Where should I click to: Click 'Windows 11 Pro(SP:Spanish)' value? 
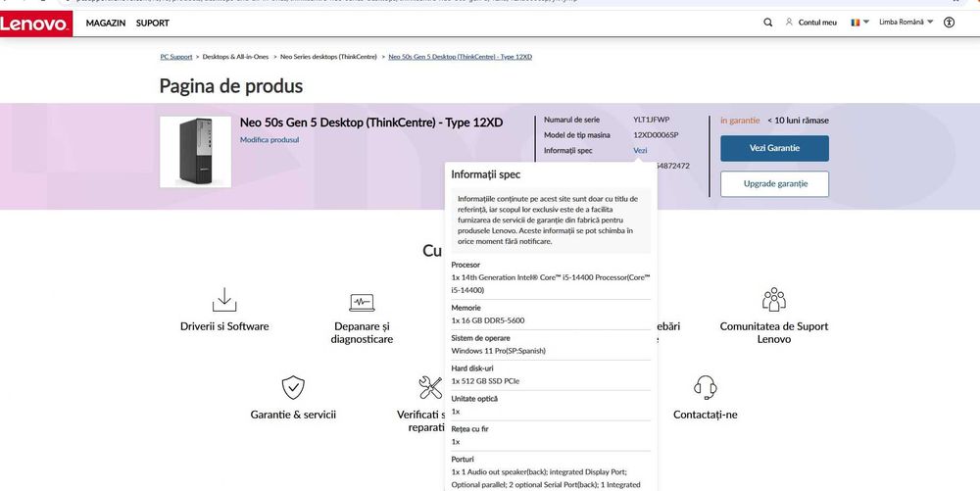coord(498,351)
